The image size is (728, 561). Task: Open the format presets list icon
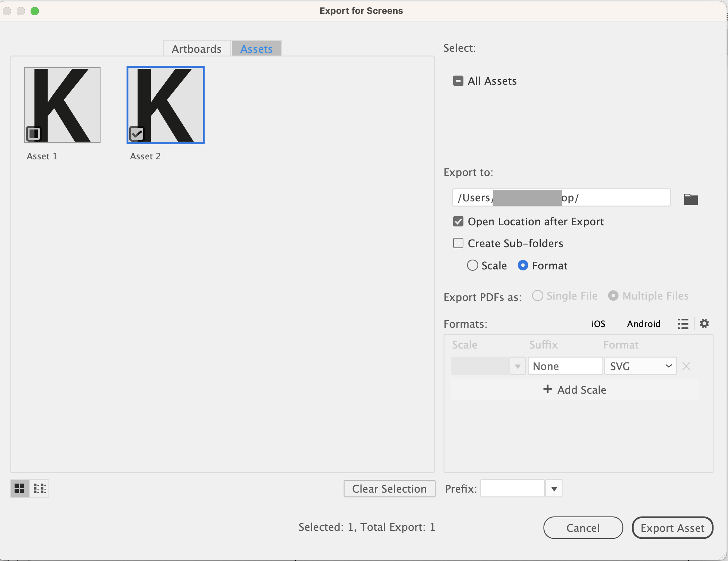coord(683,323)
